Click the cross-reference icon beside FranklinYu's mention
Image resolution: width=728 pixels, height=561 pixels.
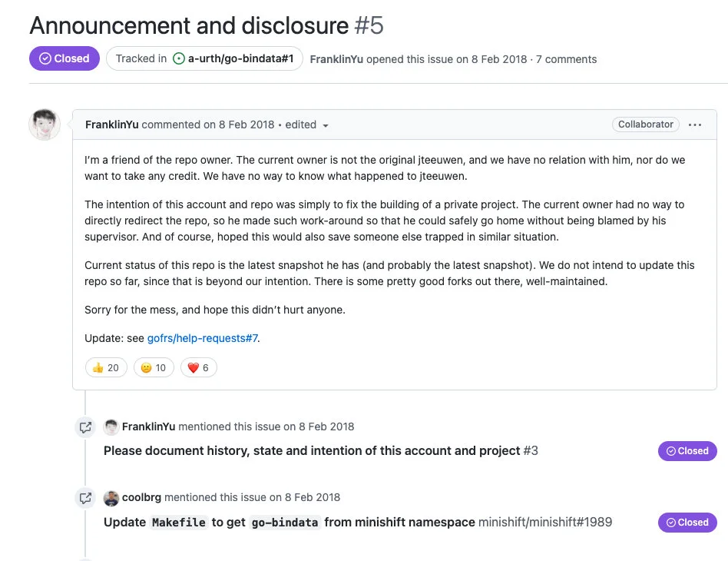tap(85, 427)
